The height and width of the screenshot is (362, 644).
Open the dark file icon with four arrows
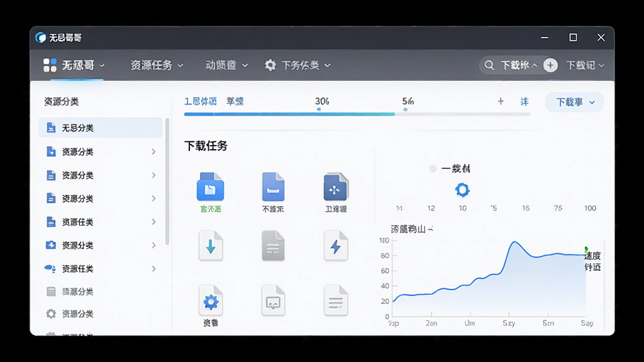[336, 186]
